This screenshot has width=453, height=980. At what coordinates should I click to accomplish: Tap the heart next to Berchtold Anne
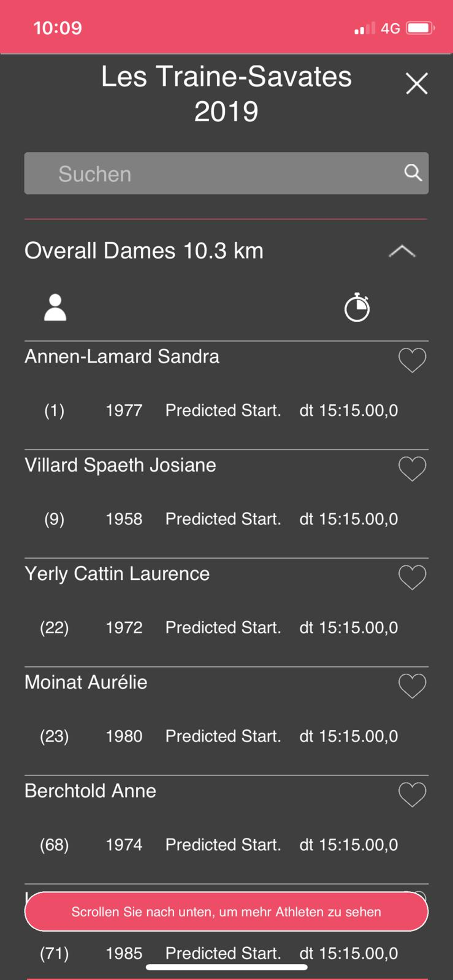(412, 794)
